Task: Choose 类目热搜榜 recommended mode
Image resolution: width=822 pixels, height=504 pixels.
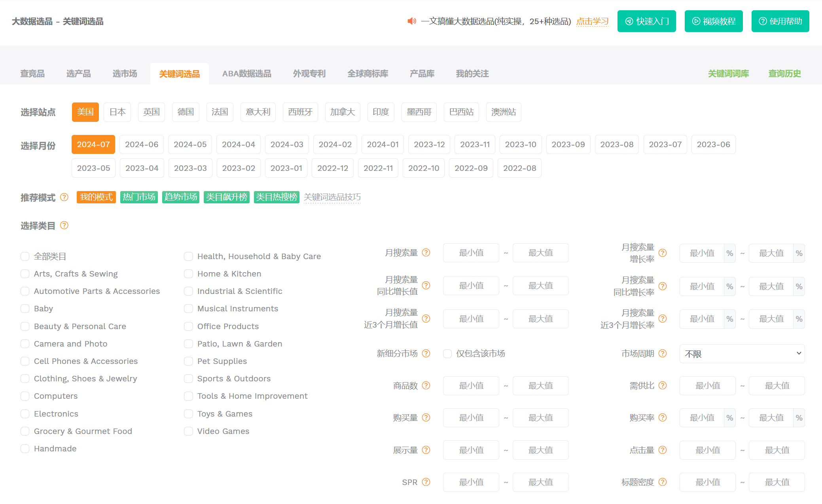Action: (277, 197)
